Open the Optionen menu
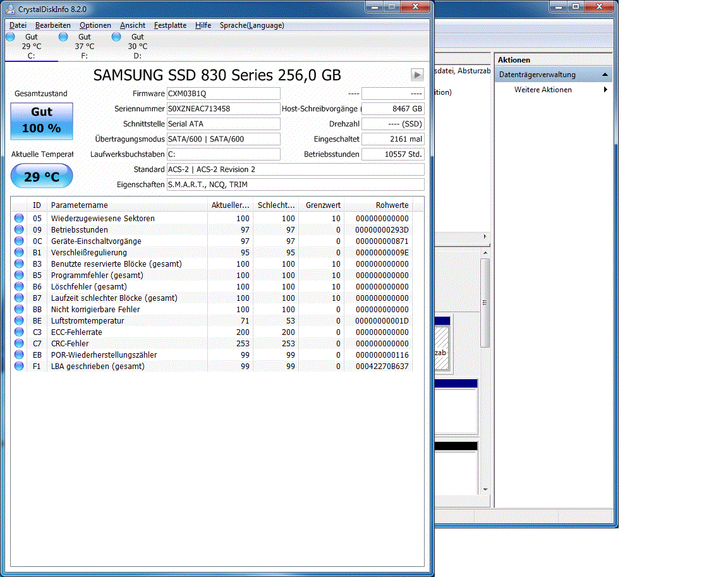The width and height of the screenshot is (728, 577). [95, 25]
